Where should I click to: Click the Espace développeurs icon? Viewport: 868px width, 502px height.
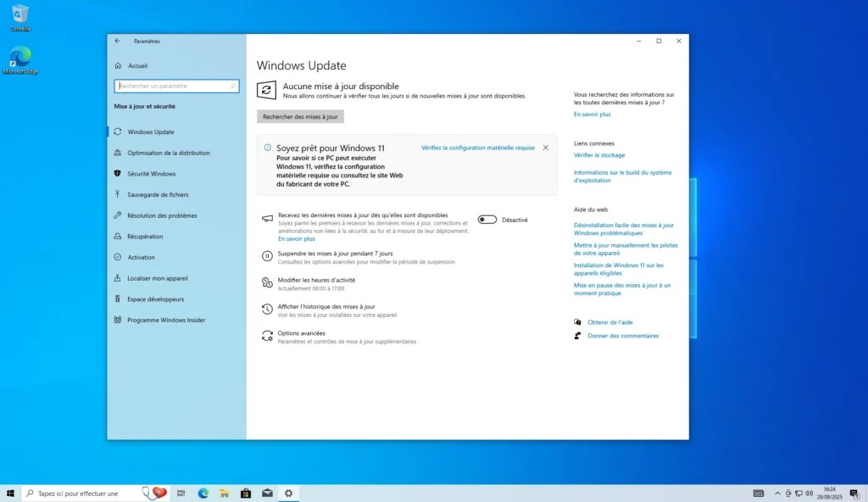coord(117,298)
